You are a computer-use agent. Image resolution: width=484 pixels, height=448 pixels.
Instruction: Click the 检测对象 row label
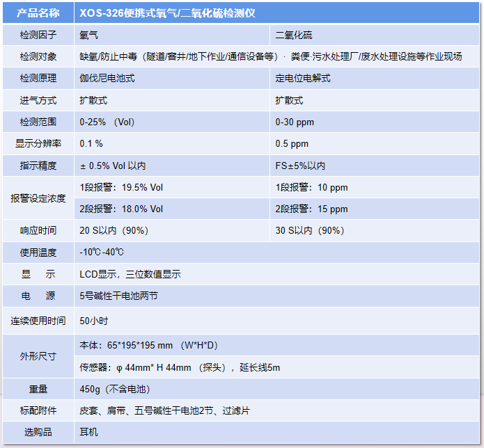point(38,56)
